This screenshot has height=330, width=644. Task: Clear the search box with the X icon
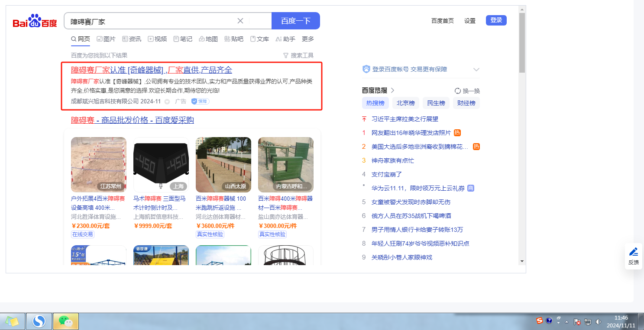(x=240, y=21)
